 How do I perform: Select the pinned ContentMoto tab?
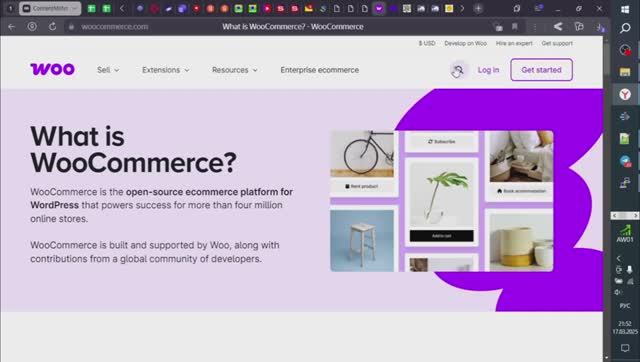coord(50,8)
